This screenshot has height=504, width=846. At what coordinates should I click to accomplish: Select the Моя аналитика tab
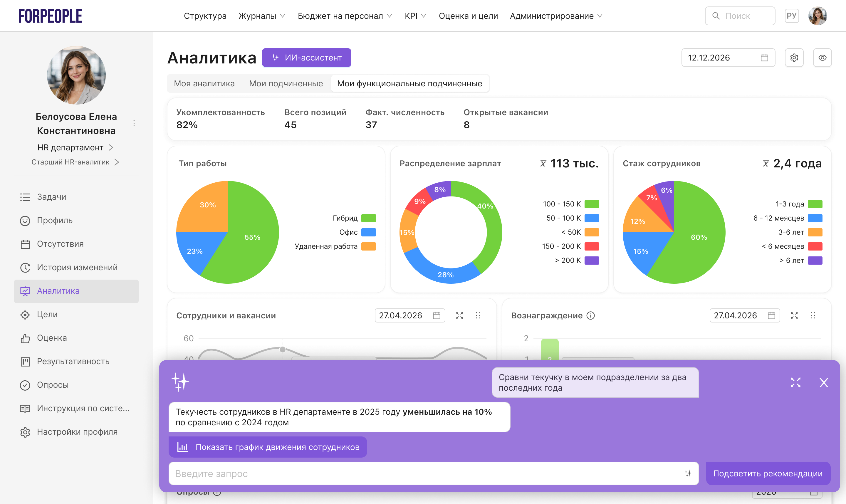tap(204, 83)
